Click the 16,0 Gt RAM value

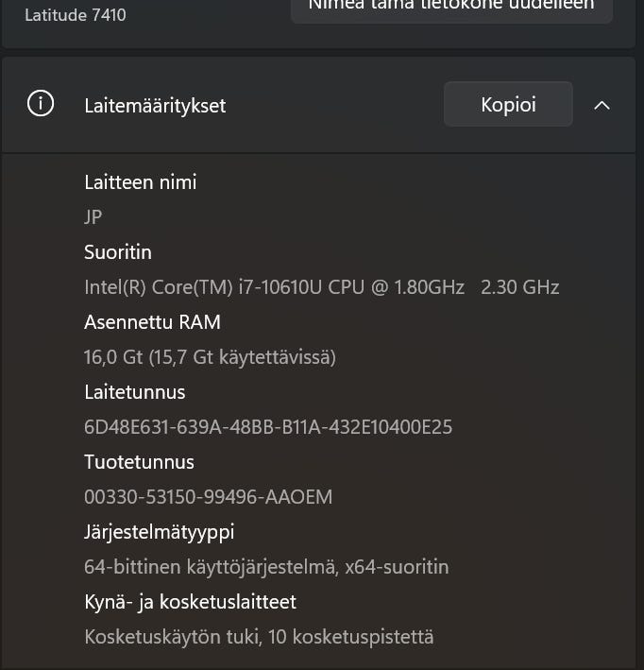pyautogui.click(x=210, y=357)
